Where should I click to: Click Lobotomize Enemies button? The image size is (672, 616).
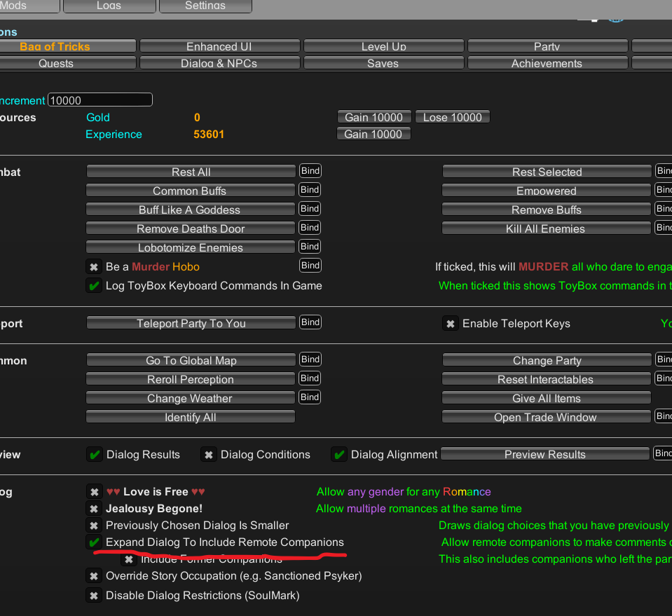191,247
